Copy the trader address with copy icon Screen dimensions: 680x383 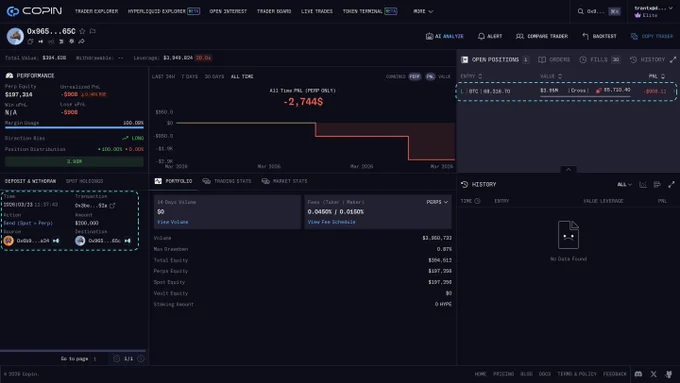[30, 42]
